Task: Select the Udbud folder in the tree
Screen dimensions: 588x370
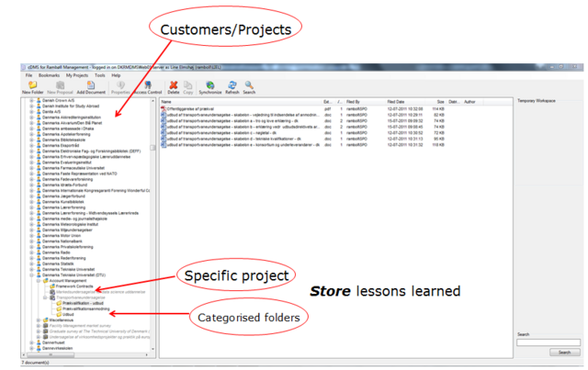Action: click(69, 314)
